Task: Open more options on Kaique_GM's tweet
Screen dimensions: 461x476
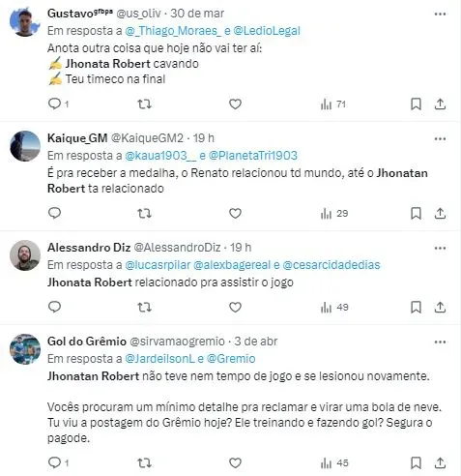Action: click(440, 139)
